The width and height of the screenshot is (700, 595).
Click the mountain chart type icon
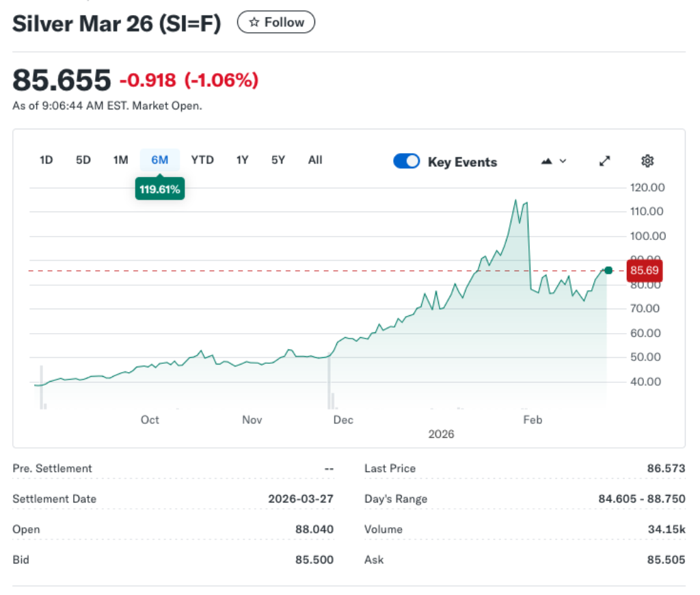(x=547, y=161)
